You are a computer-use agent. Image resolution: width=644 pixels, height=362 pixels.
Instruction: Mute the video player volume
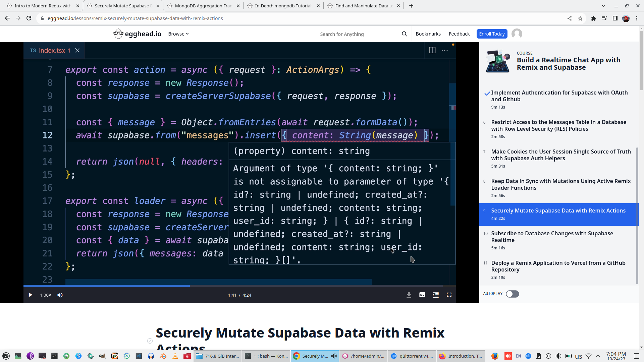point(60,295)
